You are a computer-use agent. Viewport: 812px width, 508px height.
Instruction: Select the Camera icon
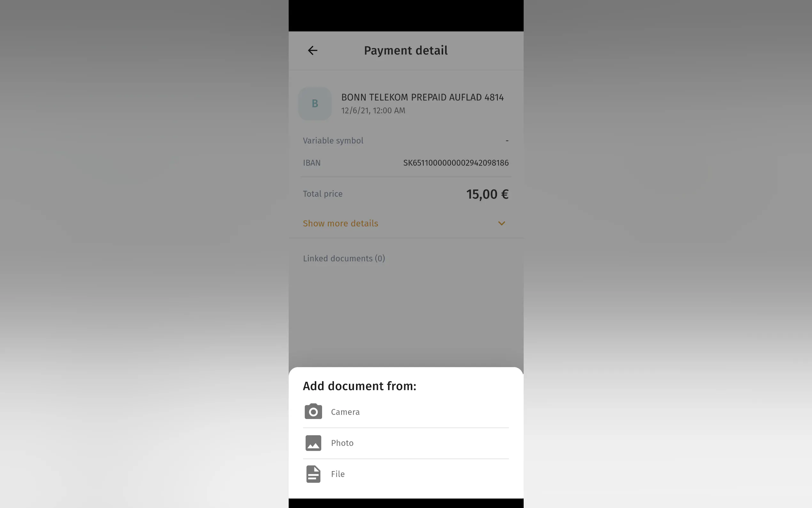[313, 412]
